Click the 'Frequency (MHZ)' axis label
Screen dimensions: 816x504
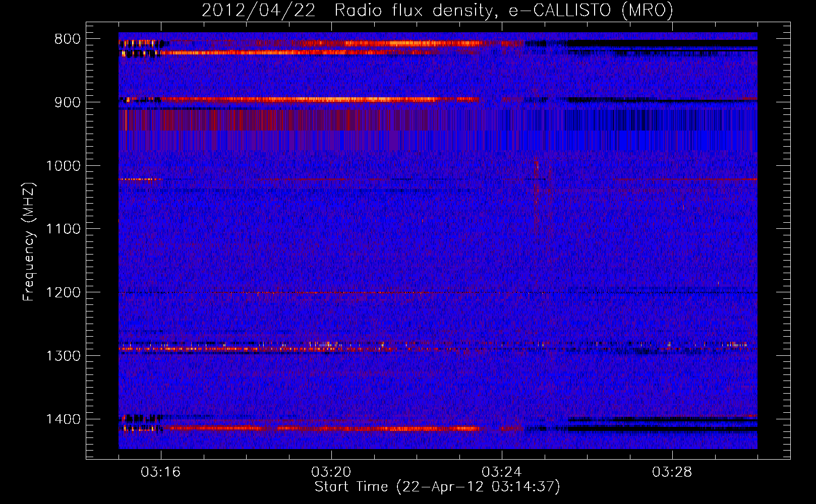click(29, 242)
